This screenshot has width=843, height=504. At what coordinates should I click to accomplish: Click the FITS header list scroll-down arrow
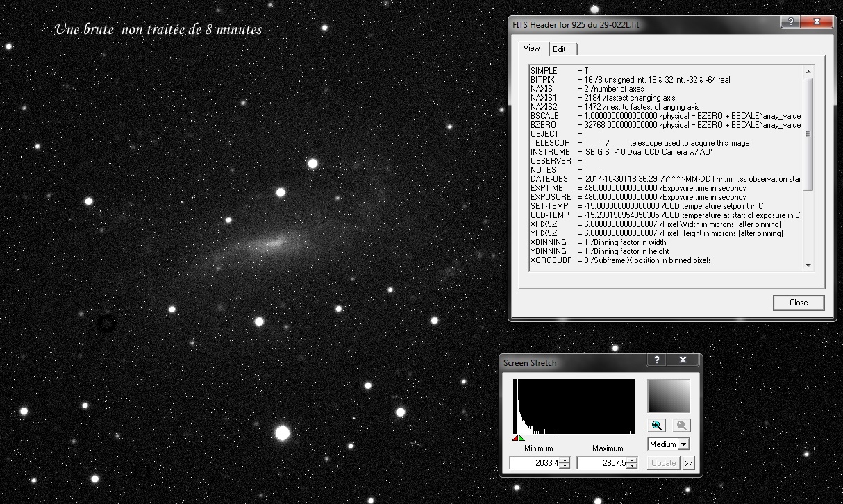(x=808, y=266)
